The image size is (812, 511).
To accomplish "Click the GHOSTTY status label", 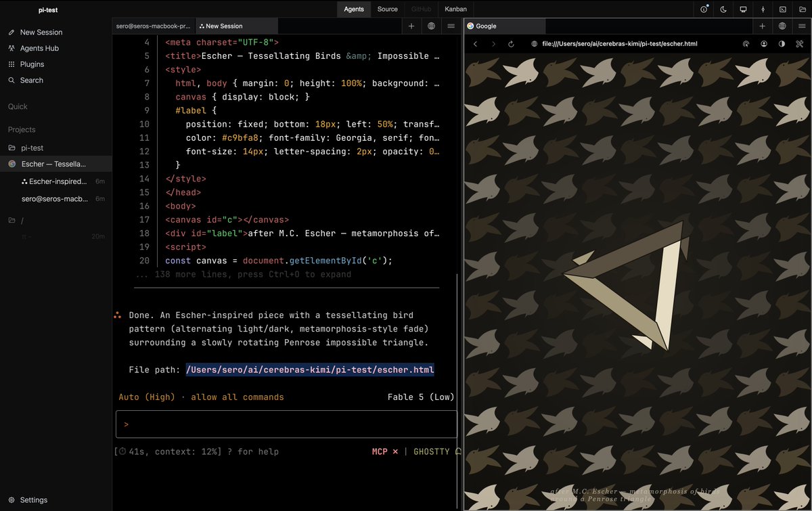I will (x=431, y=451).
